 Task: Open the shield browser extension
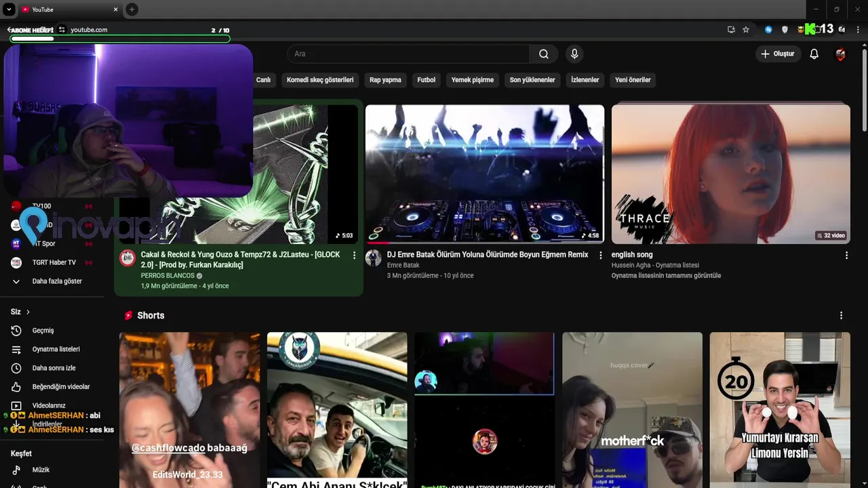[785, 30]
